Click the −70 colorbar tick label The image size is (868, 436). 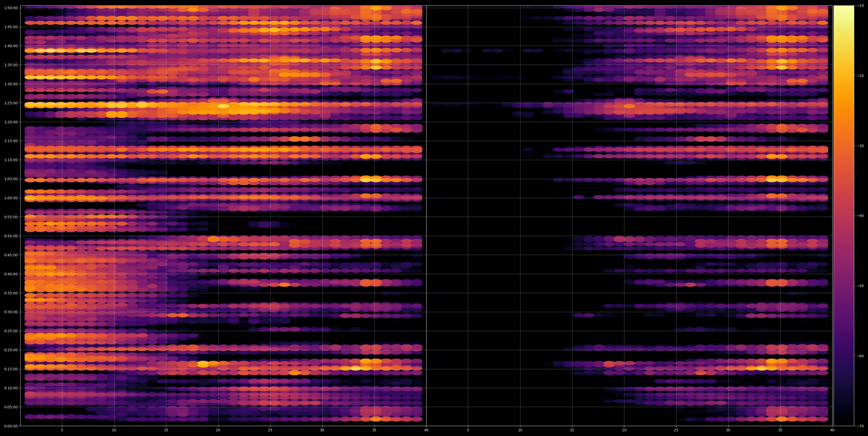(860, 426)
